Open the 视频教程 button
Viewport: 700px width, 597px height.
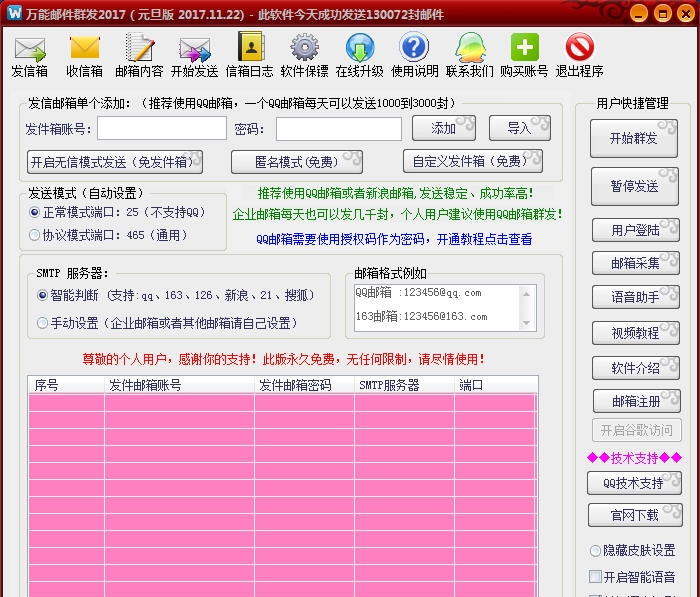coord(636,333)
